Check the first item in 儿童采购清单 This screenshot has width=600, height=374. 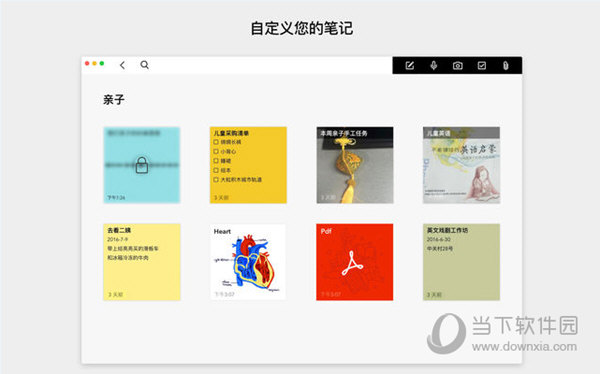(216, 142)
